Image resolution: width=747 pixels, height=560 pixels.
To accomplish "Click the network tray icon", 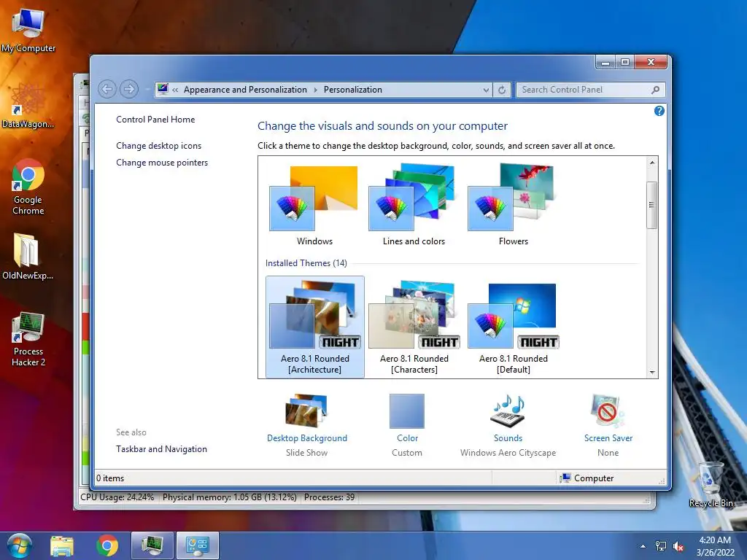I will [661, 546].
